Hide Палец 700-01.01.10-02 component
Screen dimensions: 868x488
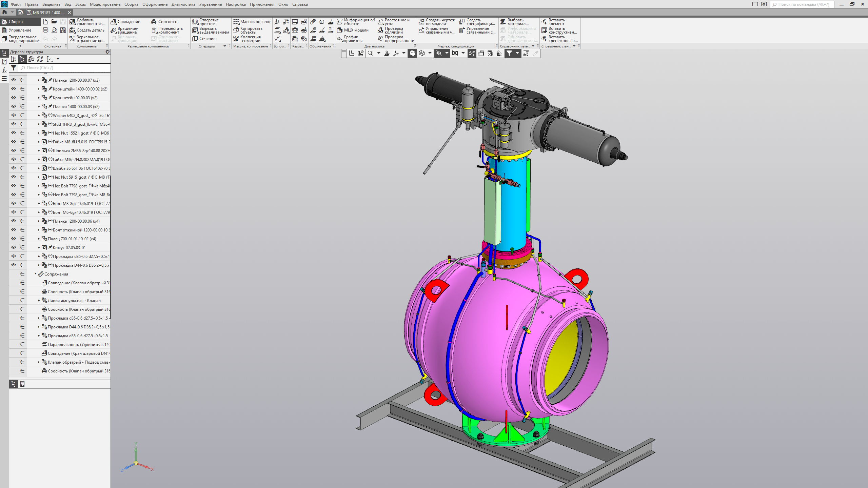pyautogui.click(x=14, y=239)
